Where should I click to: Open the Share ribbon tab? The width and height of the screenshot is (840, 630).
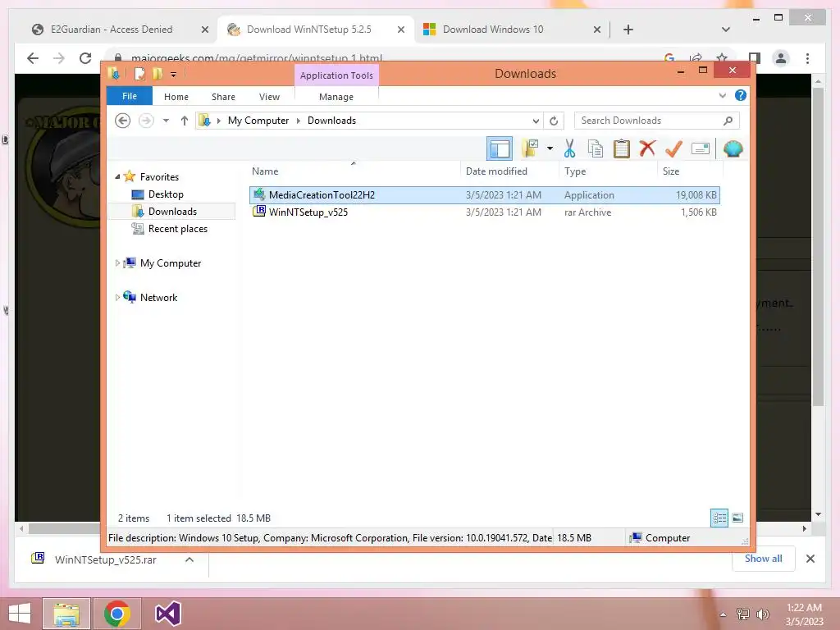click(x=223, y=97)
